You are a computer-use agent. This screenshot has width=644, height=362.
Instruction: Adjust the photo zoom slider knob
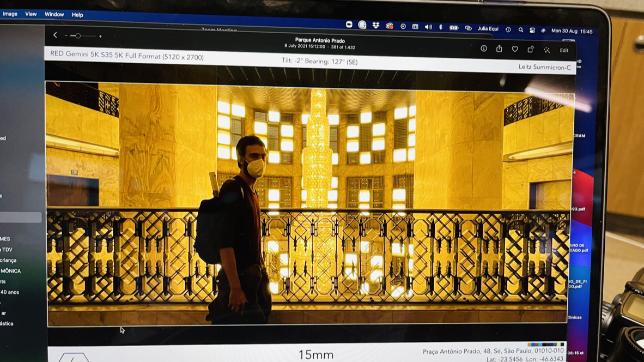coord(78,36)
